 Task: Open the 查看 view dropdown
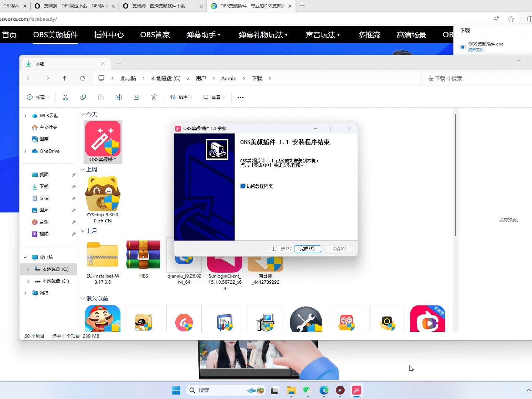[214, 97]
